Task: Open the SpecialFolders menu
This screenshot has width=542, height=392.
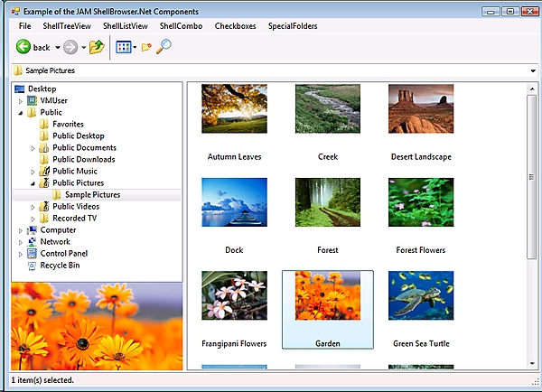Action: (x=293, y=26)
